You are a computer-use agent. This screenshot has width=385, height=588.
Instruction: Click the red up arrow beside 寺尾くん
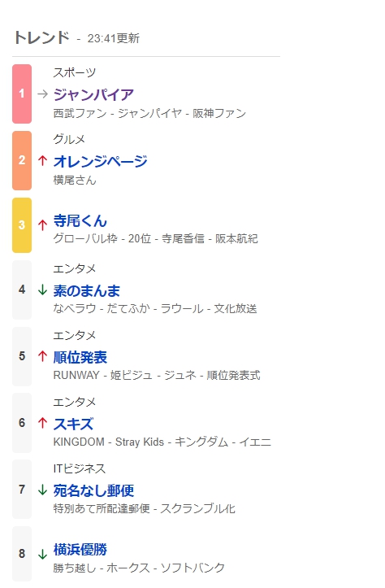coord(43,224)
